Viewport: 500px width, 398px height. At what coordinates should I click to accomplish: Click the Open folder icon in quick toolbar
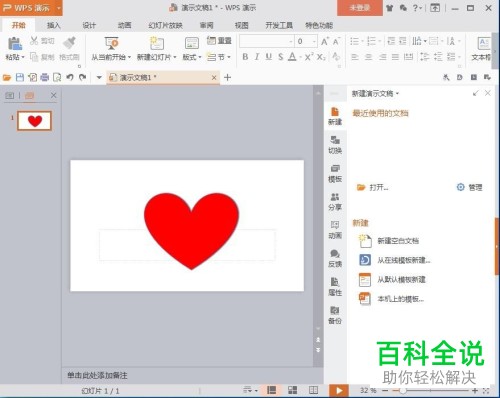pyautogui.click(x=7, y=78)
